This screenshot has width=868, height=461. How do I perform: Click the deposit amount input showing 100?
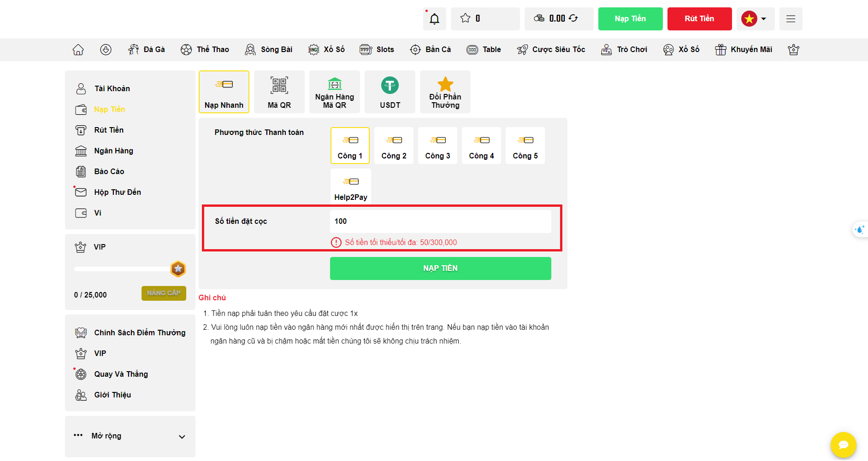[440, 221]
